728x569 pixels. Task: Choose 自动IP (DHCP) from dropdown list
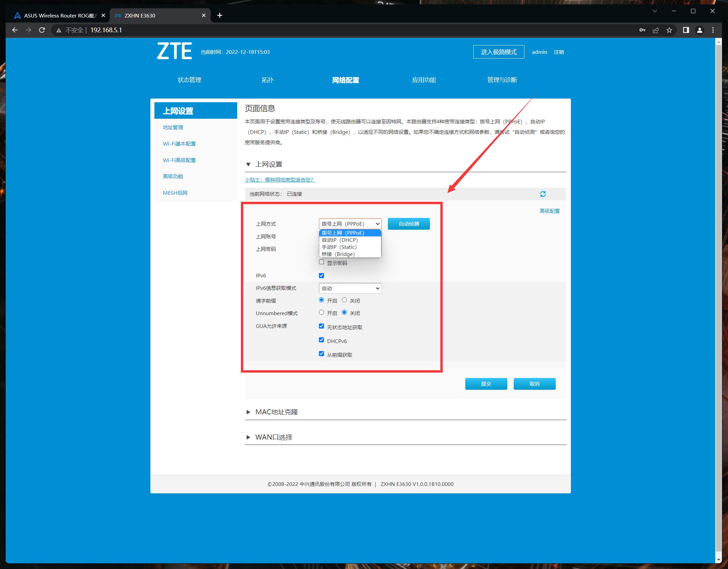[x=340, y=240]
